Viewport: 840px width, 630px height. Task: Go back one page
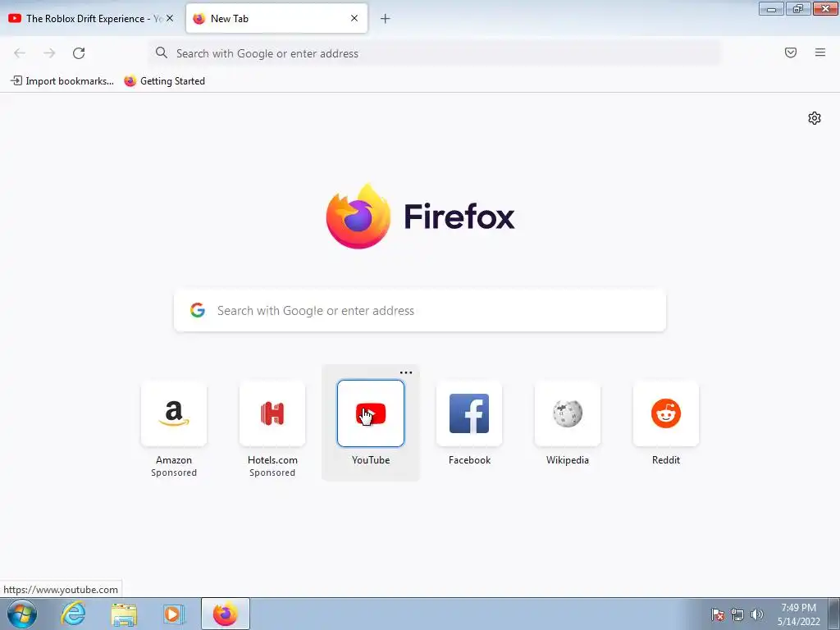(20, 53)
